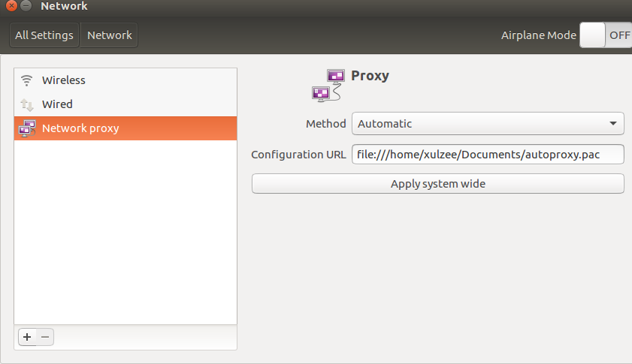Image resolution: width=632 pixels, height=364 pixels.
Task: Select the Network proxy list entry
Action: pos(80,128)
